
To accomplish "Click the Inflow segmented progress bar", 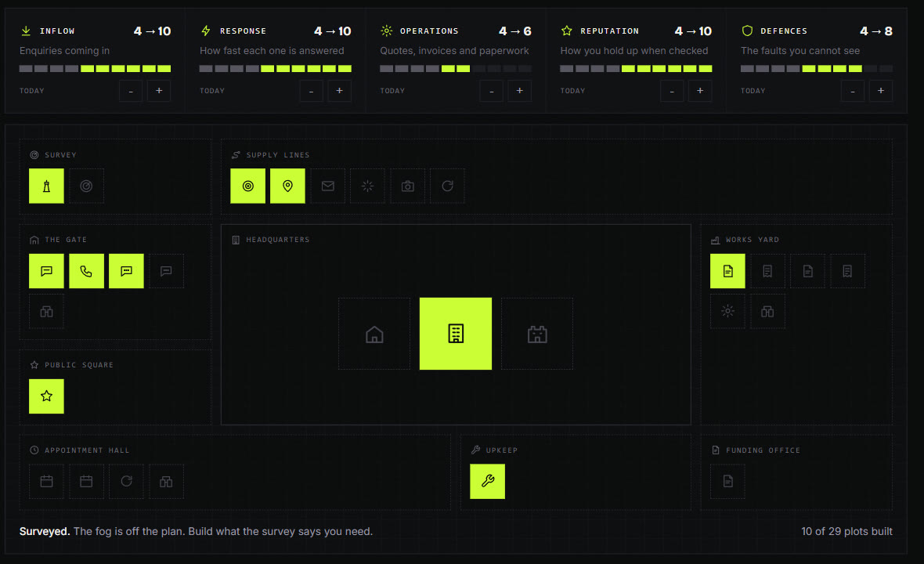I will (x=95, y=69).
